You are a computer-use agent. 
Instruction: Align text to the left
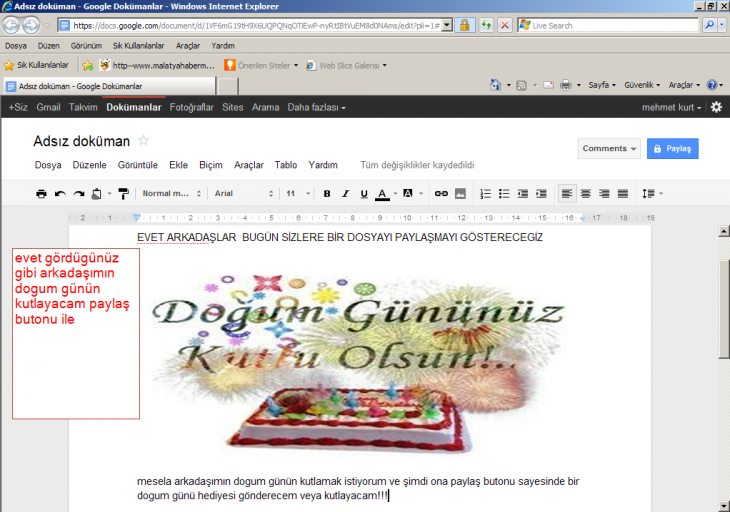(x=567, y=194)
